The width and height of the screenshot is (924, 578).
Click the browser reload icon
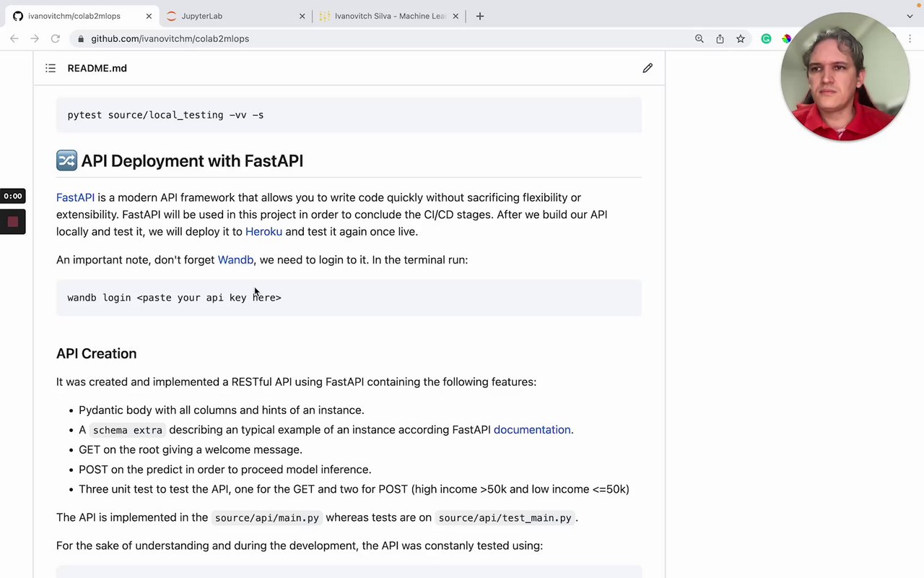point(55,39)
